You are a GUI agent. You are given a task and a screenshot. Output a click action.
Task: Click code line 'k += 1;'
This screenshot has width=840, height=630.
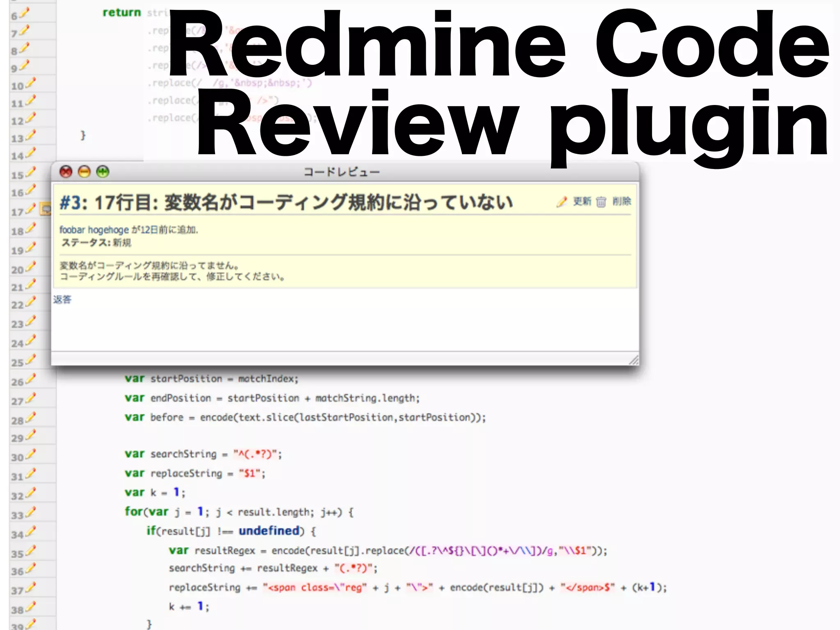[189, 606]
